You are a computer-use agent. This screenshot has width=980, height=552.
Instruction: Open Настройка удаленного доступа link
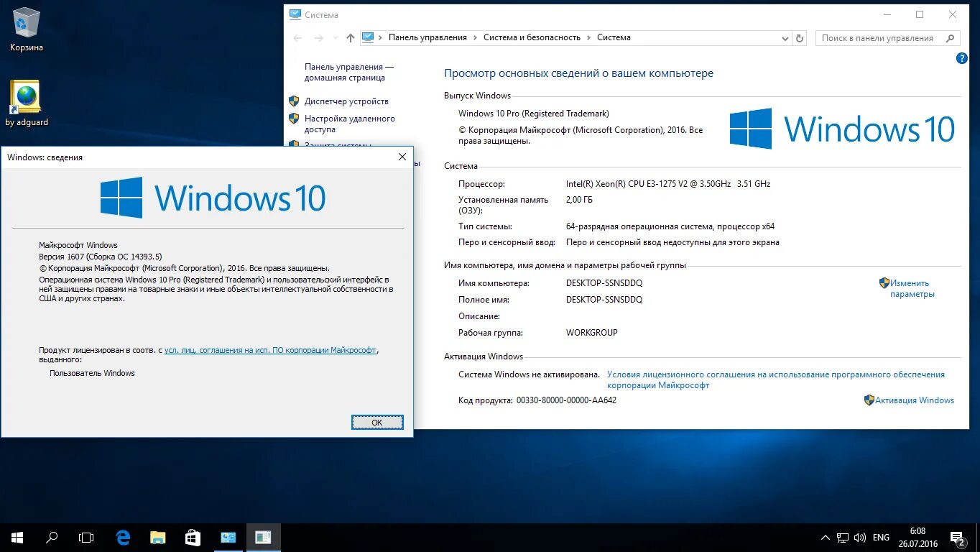350,124
